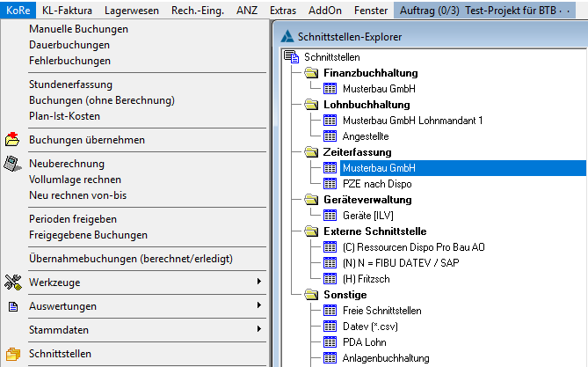Expand the Stammdaten submenu arrow
Viewport: 588px width, 367px height.
[258, 329]
